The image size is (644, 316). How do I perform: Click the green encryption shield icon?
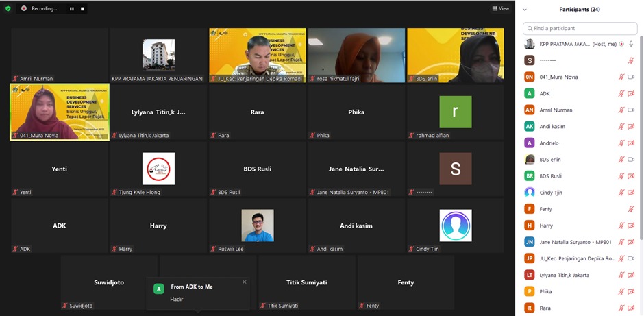(8, 8)
